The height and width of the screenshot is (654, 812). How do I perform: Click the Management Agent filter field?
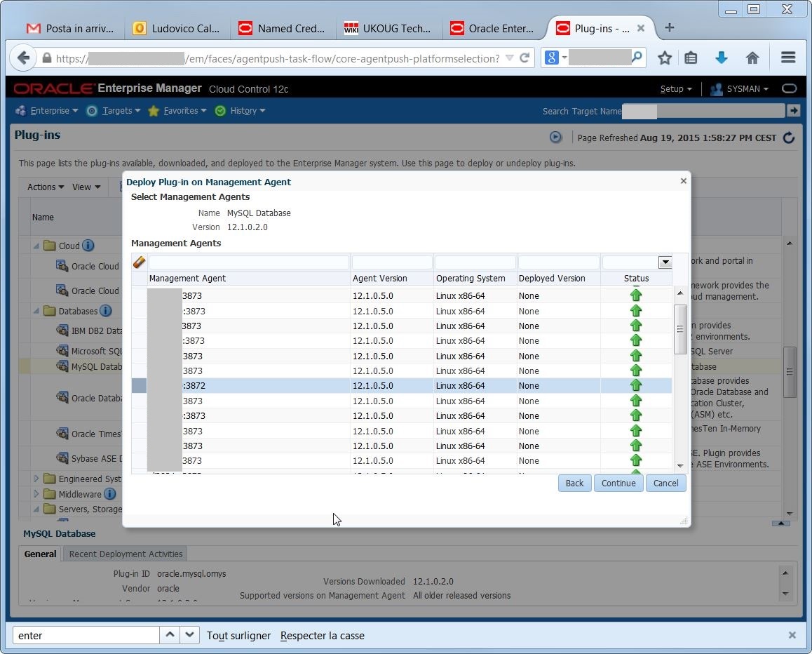pos(248,262)
